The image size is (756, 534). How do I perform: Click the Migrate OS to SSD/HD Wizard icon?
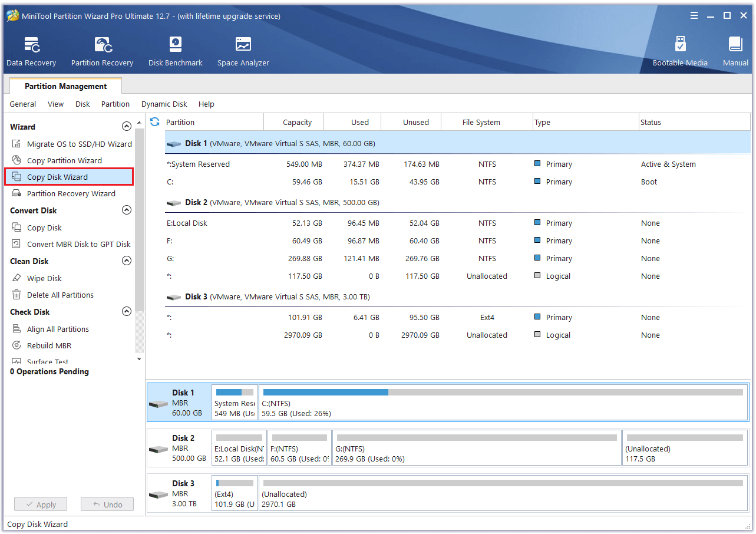click(16, 144)
